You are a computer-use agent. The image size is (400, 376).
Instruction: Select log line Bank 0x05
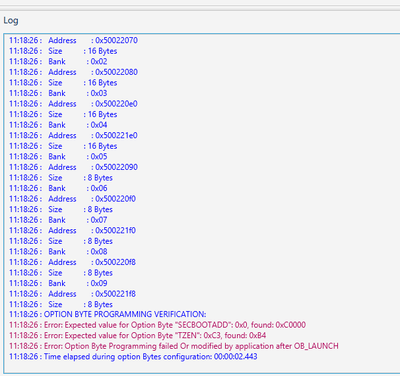[58, 156]
